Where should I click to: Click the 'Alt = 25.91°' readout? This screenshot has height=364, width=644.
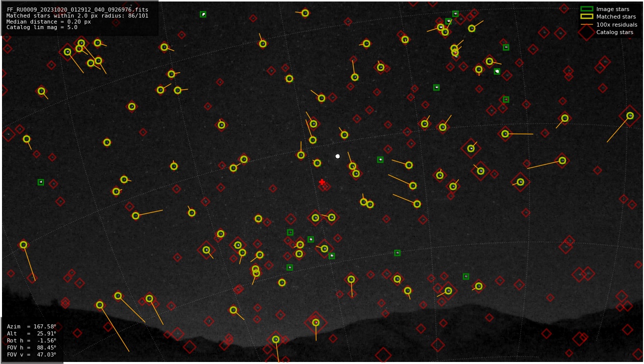click(x=32, y=334)
